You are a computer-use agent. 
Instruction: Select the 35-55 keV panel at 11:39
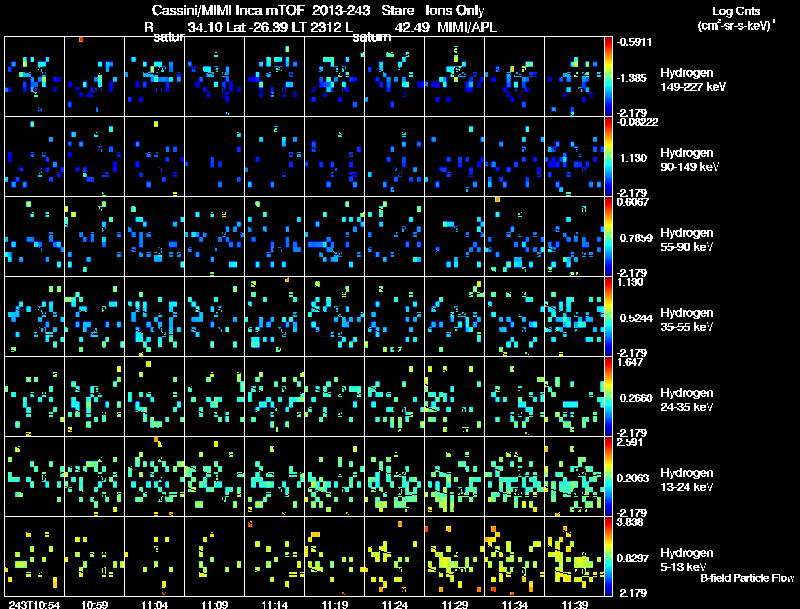[x=574, y=317]
